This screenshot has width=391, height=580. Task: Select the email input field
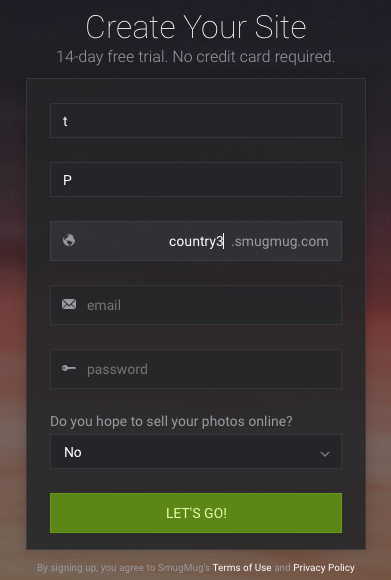(x=196, y=305)
